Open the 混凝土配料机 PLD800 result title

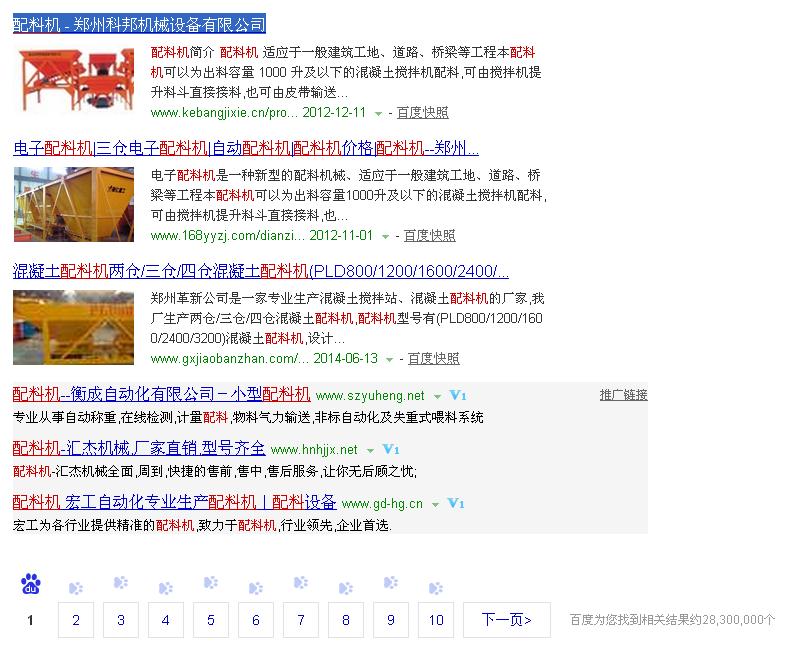click(x=261, y=271)
